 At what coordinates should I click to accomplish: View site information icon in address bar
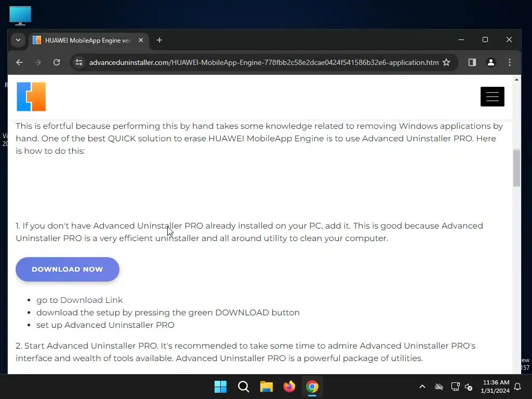pyautogui.click(x=79, y=62)
